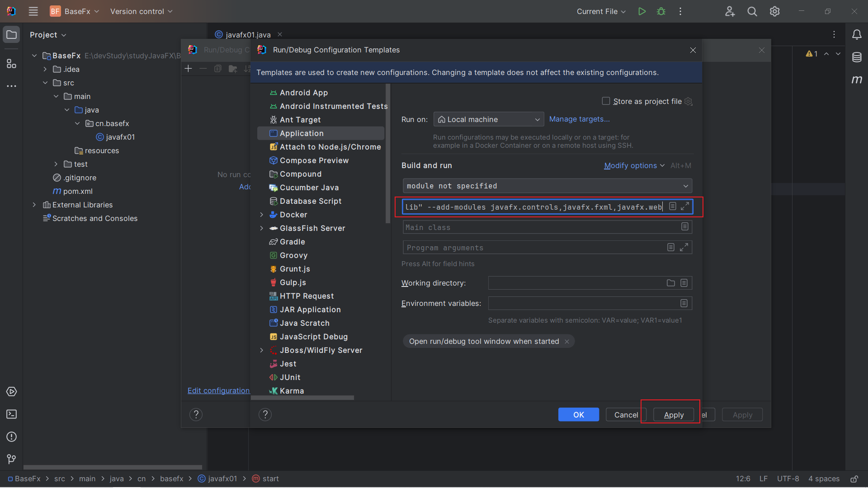Open Code With Me user icon
Viewport: 868px width, 488px height.
click(730, 11)
